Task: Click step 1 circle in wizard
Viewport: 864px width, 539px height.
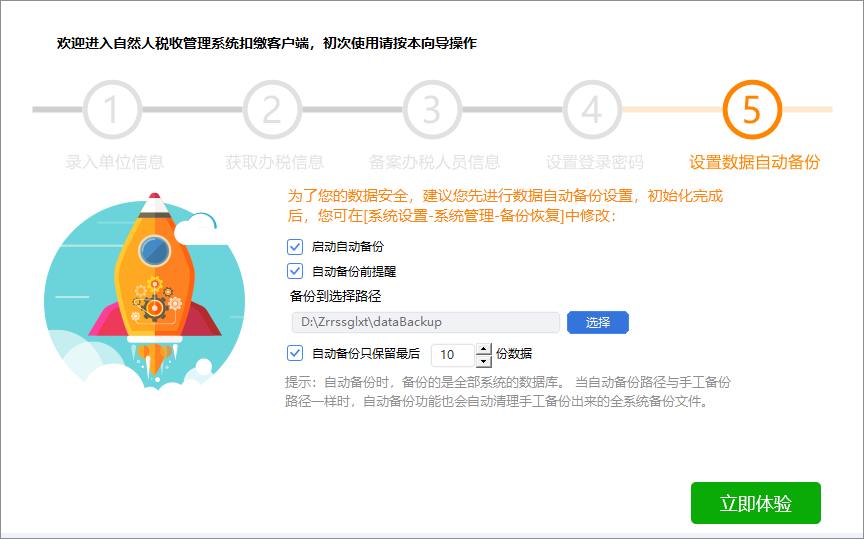Action: pos(112,109)
